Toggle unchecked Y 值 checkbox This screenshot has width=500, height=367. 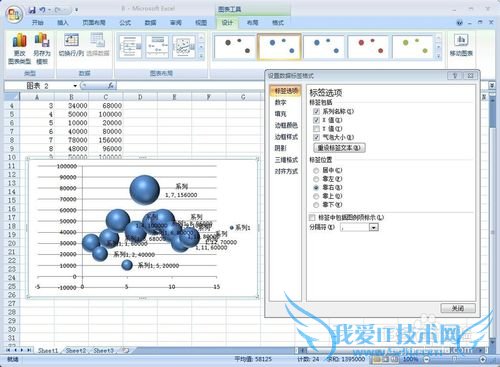316,129
